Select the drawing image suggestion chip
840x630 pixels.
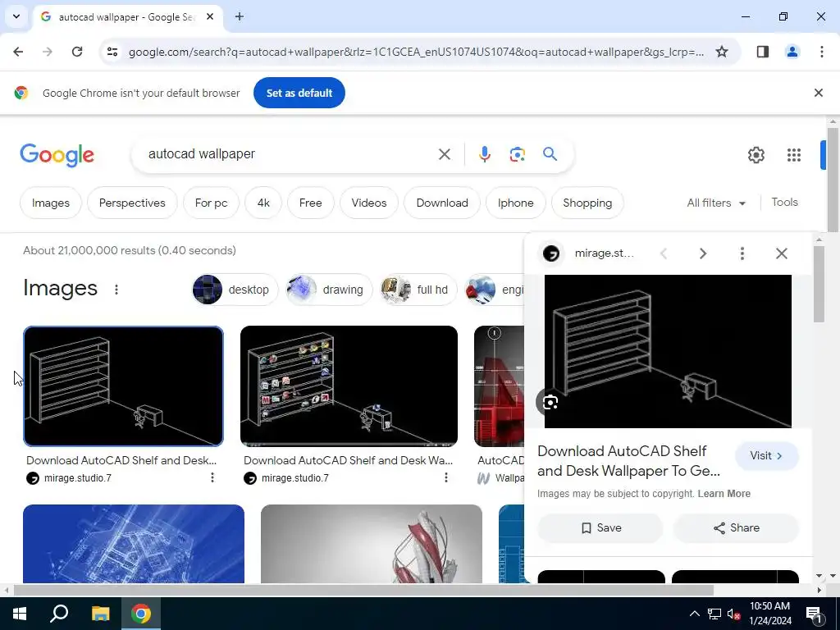pos(329,290)
